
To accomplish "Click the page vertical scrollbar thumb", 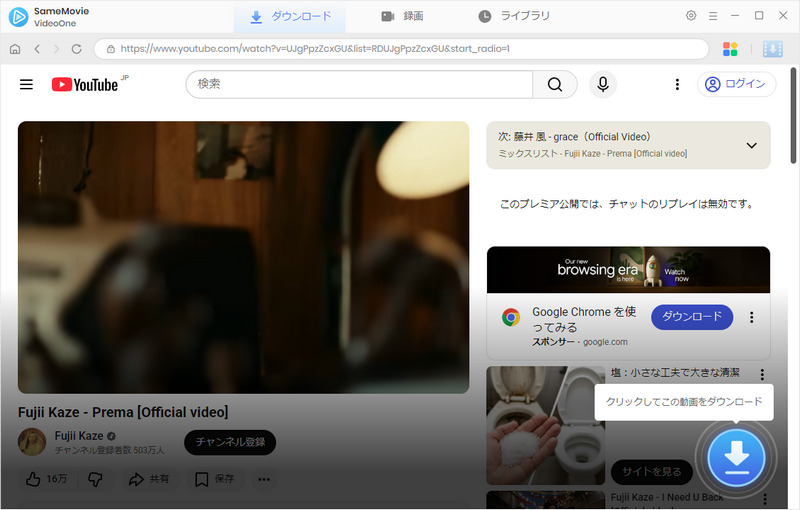I will [793, 116].
